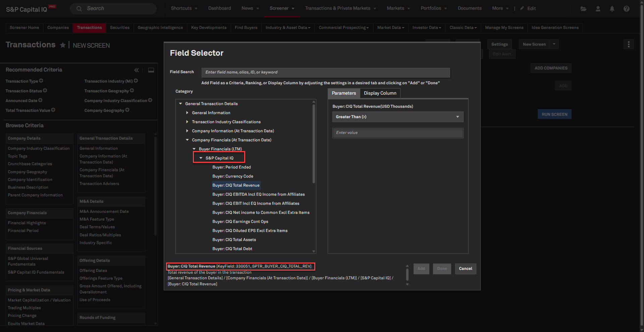The width and height of the screenshot is (644, 332).
Task: Add Transaction Geography criteria via plus icon
Action: 132,91
